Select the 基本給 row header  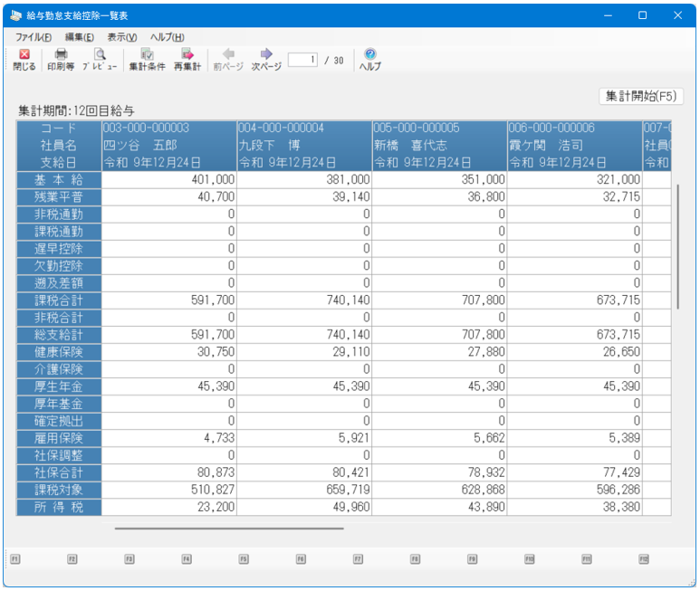point(59,180)
